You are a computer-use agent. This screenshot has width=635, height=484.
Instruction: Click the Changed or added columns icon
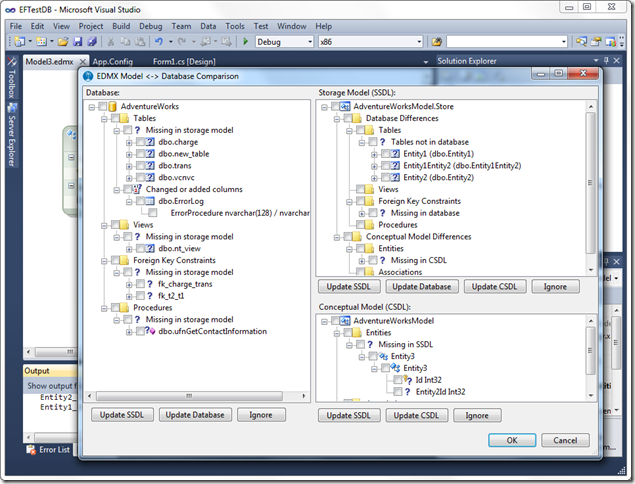pos(137,189)
